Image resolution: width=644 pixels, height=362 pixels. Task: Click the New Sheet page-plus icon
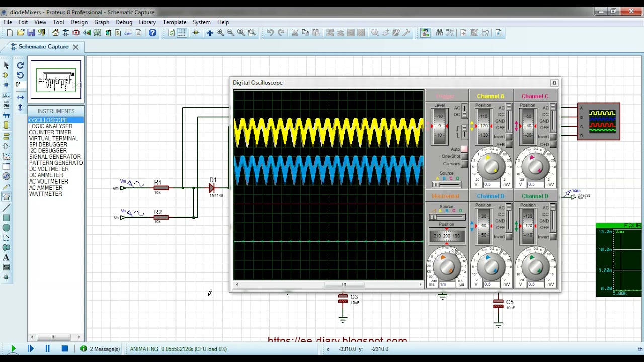pyautogui.click(x=463, y=33)
